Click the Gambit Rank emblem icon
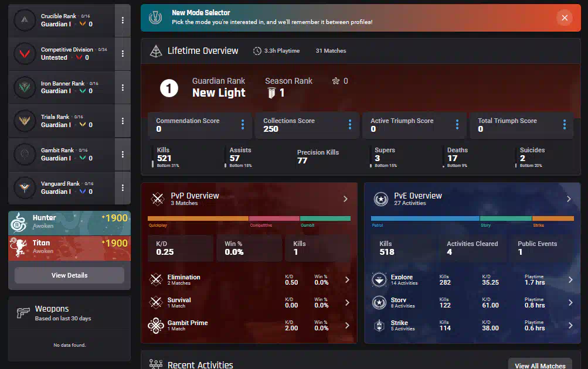Image resolution: width=588 pixels, height=369 pixels. coord(25,154)
